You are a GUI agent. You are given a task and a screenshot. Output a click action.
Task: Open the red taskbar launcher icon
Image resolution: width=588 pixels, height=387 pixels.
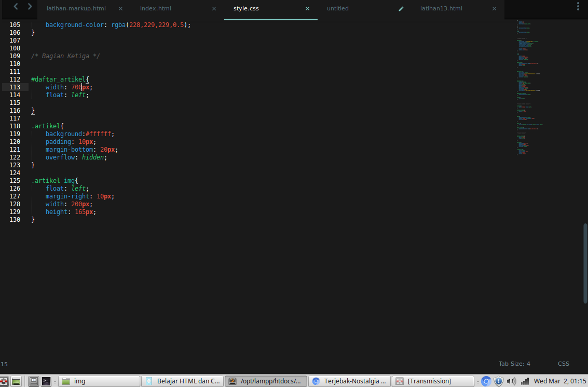pyautogui.click(x=4, y=381)
